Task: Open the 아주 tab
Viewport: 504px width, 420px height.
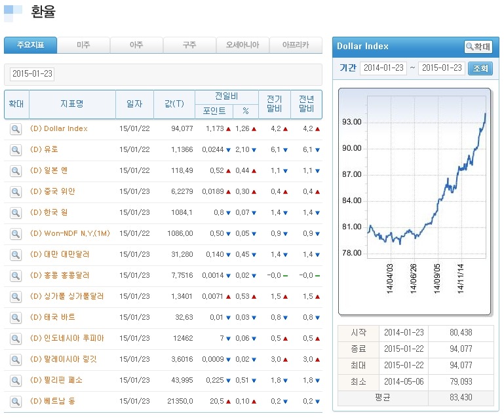Action: tap(136, 45)
